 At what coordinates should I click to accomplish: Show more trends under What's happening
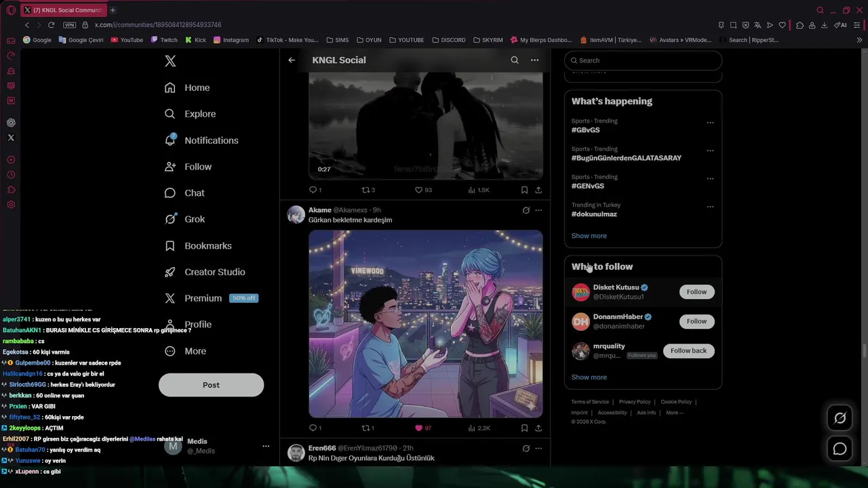click(x=589, y=236)
